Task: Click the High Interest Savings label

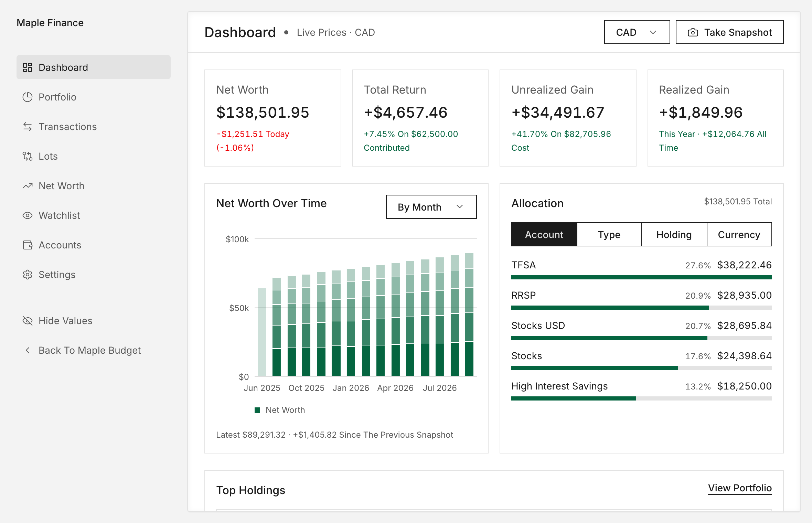Action: 559,386
